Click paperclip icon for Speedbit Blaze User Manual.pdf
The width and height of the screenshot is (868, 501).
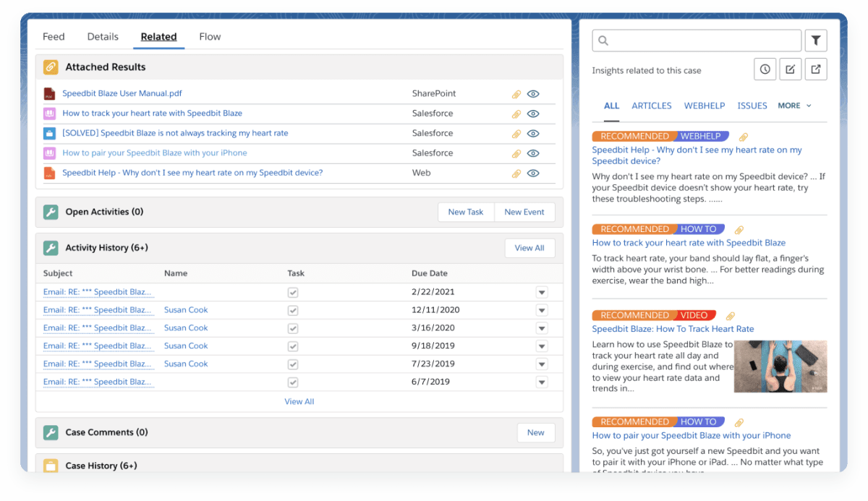[x=516, y=93]
